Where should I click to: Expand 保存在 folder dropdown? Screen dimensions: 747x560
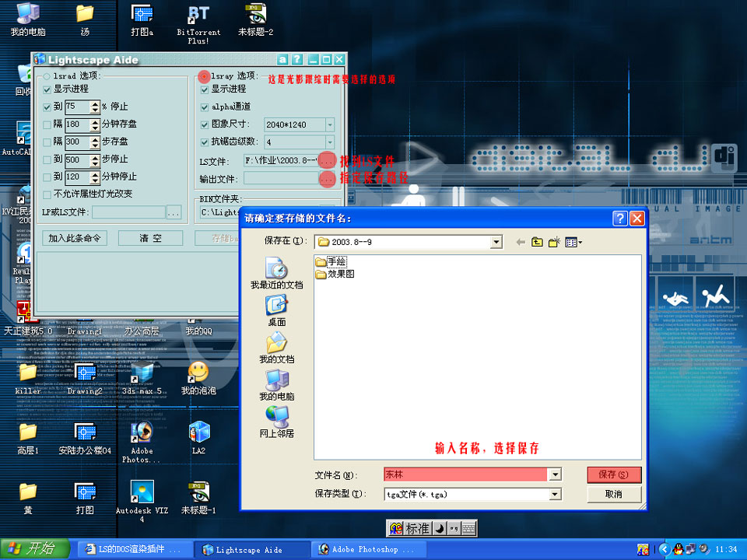[496, 242]
